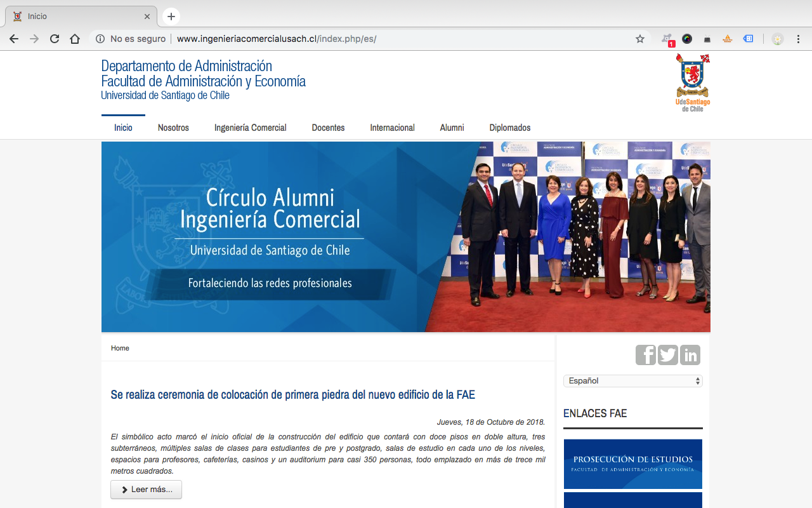The width and height of the screenshot is (812, 508).
Task: Click the small black extension icon
Action: coord(707,39)
